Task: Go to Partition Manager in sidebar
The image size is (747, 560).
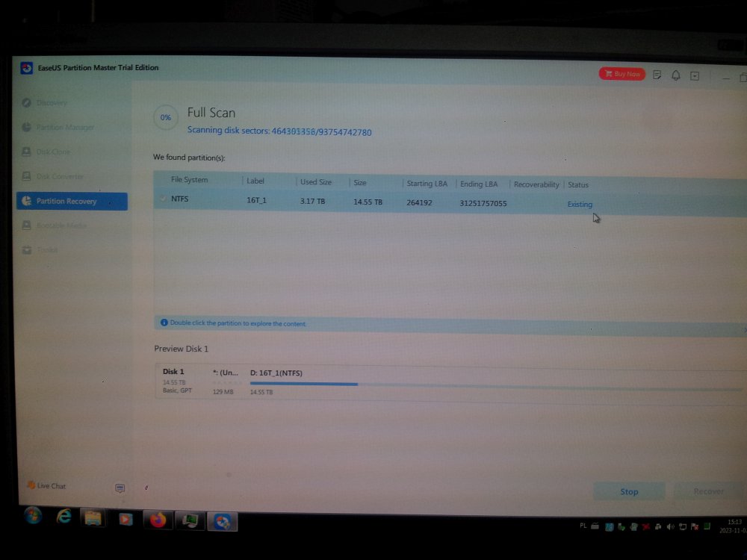Action: pyautogui.click(x=65, y=128)
